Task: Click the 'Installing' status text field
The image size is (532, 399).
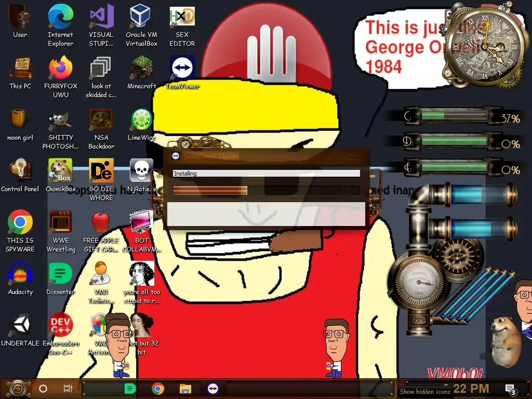Action: pos(267,174)
